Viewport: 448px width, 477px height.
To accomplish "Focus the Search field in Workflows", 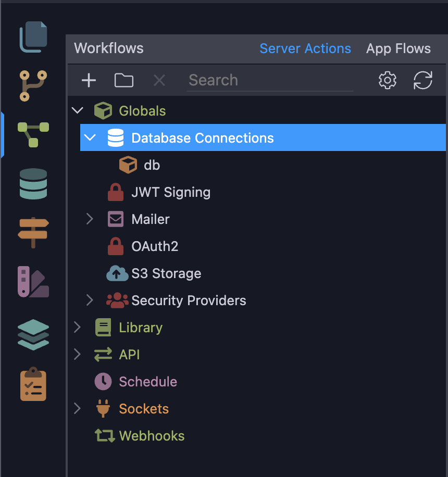I will (x=270, y=81).
